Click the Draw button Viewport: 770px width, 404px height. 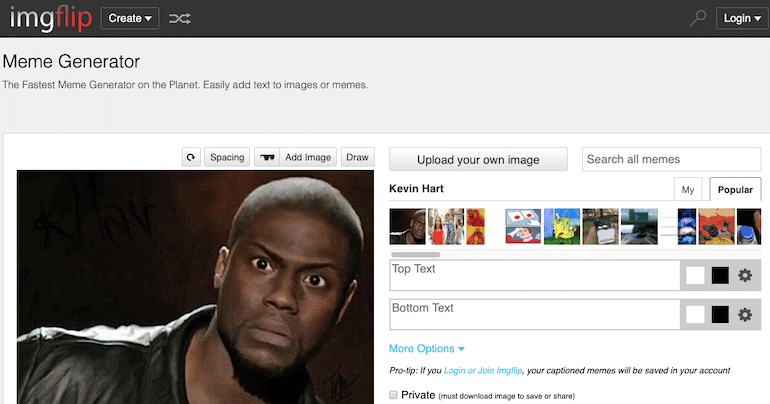[x=358, y=157]
